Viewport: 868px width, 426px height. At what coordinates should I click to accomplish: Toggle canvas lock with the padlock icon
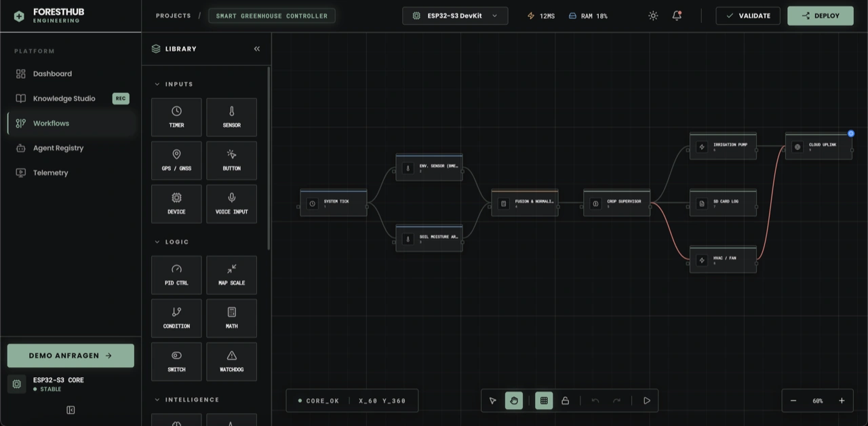pyautogui.click(x=566, y=400)
